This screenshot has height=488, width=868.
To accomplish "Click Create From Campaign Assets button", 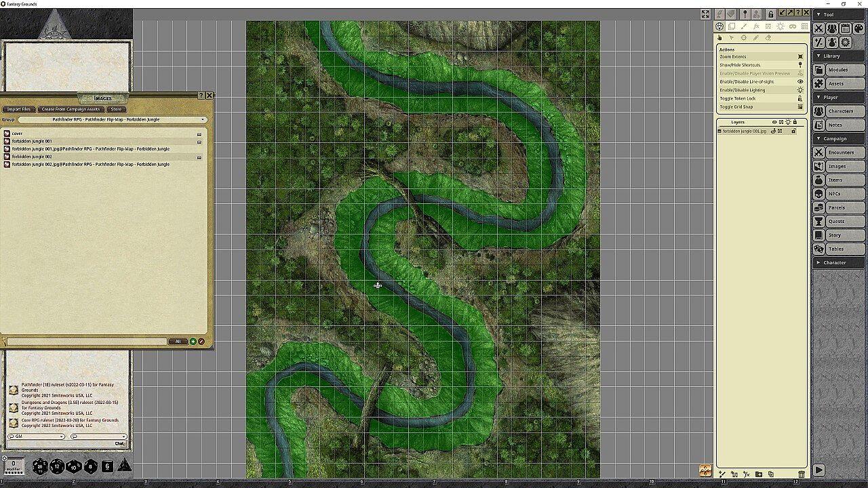I will pyautogui.click(x=71, y=109).
